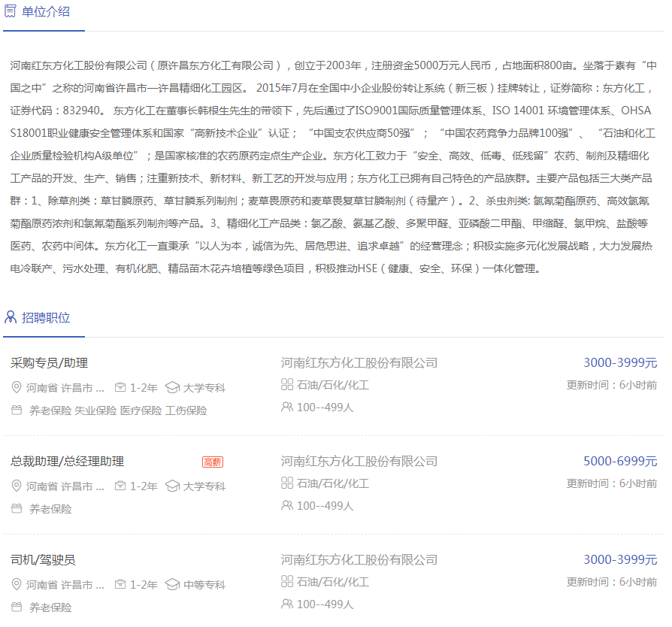Click 河南省 许昌市 location for 总裁助理/总经理助理
This screenshot has width=672, height=627.
[65, 486]
